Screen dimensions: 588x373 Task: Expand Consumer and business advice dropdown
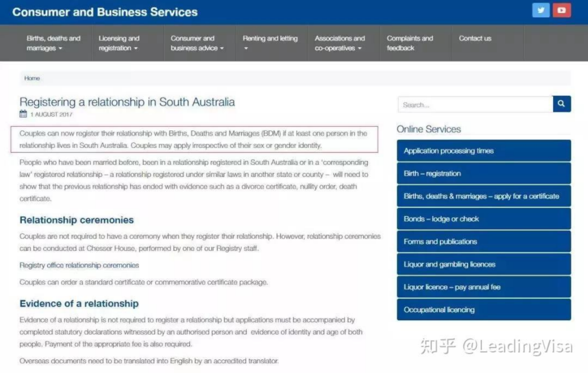tap(197, 43)
